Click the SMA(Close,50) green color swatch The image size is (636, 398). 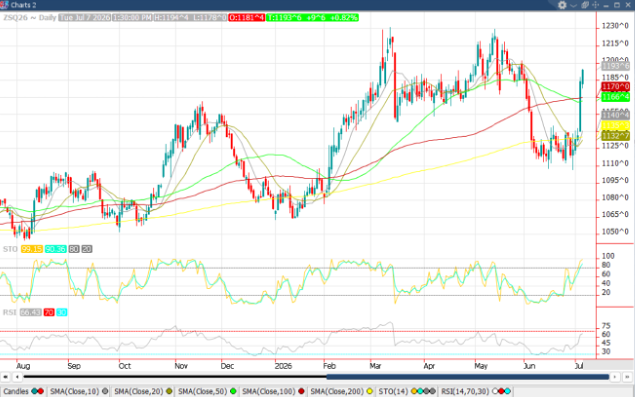click(x=233, y=392)
